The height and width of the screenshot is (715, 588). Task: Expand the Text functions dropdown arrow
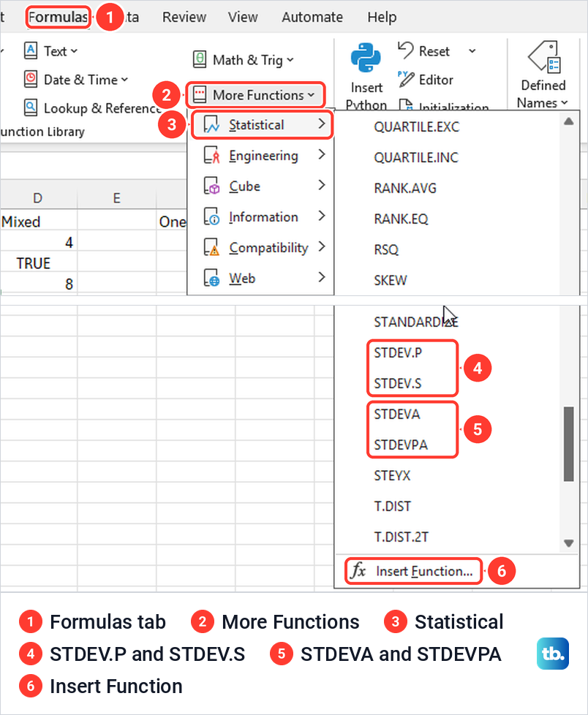point(74,51)
